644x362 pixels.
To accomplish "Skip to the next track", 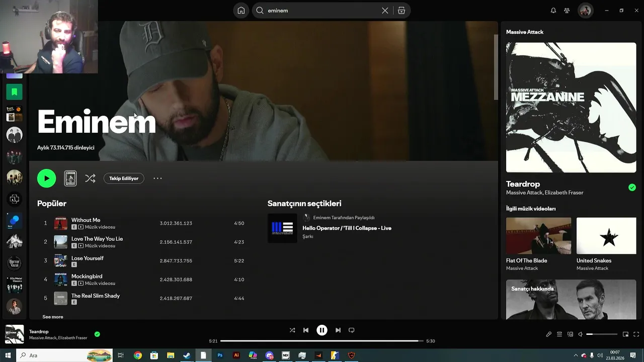I will tap(338, 330).
